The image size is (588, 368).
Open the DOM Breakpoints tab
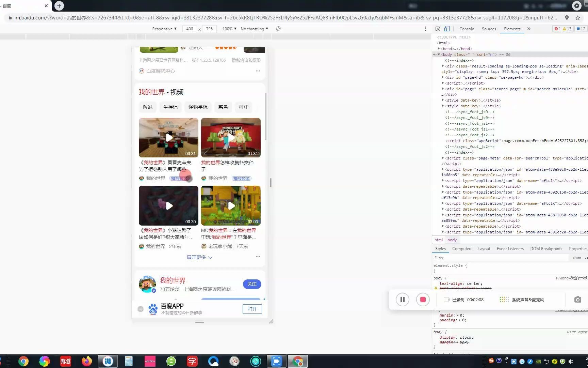tap(546, 249)
